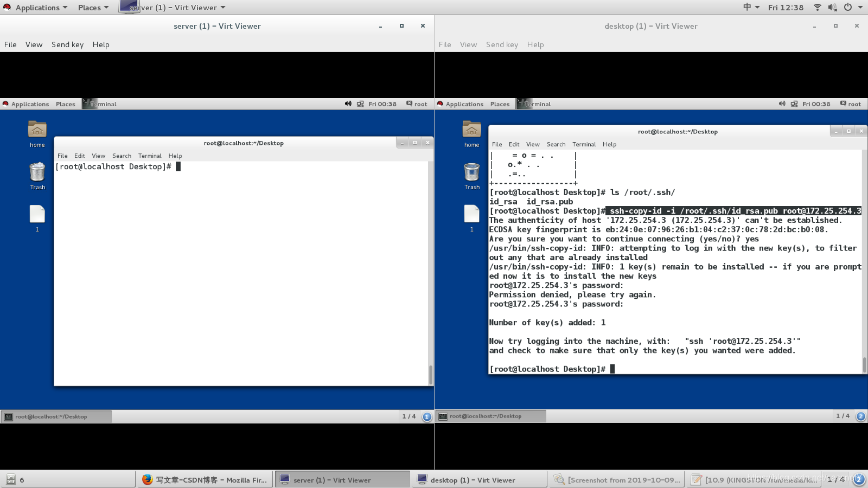Click volume icon in server guest panel
Image resolution: width=868 pixels, height=488 pixels.
click(348, 104)
